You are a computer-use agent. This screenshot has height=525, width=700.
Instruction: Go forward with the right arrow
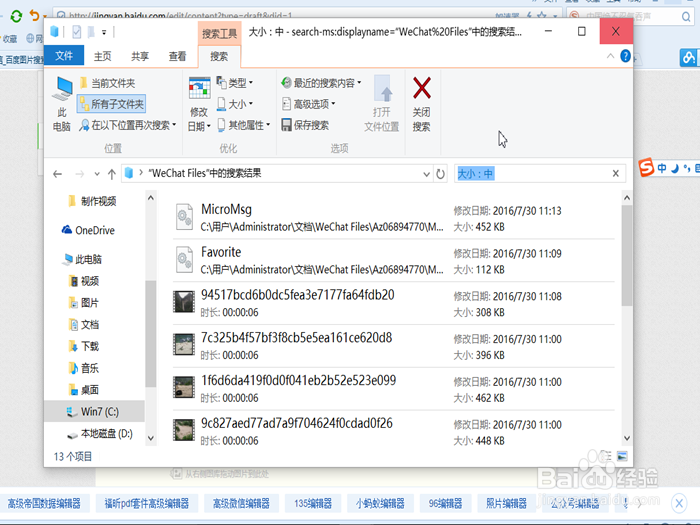point(79,174)
